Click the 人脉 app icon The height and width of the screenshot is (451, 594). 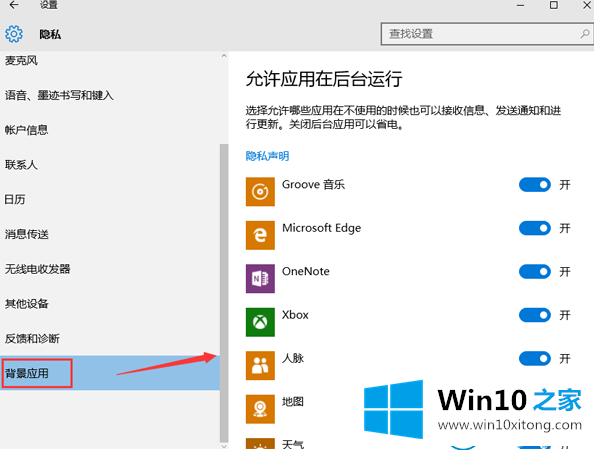pos(260,366)
